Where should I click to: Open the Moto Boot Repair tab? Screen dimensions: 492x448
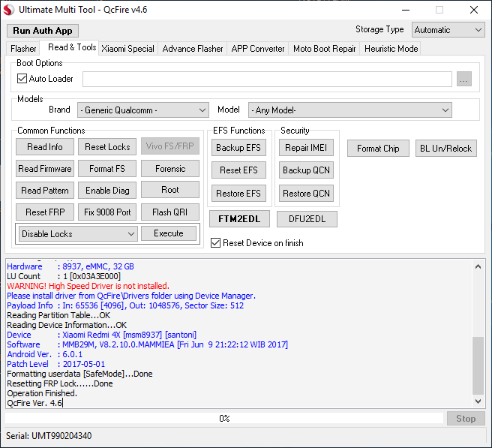(324, 49)
